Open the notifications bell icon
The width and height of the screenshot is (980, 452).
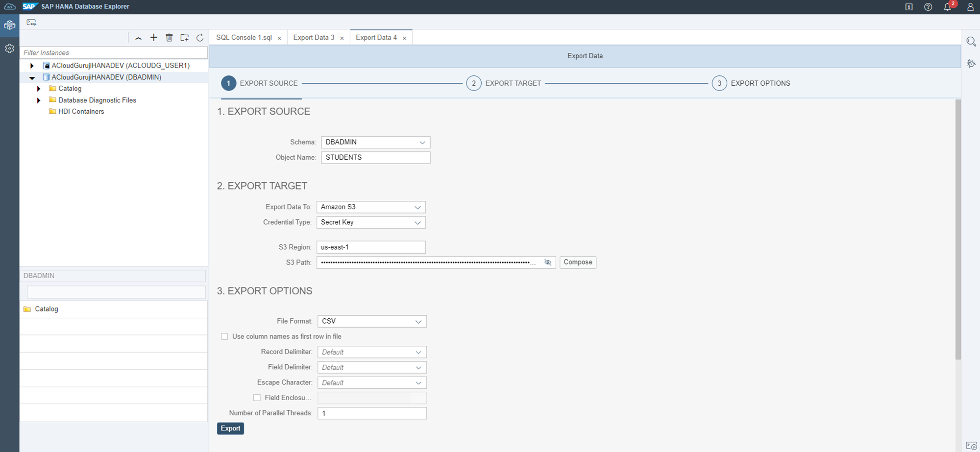[x=948, y=7]
